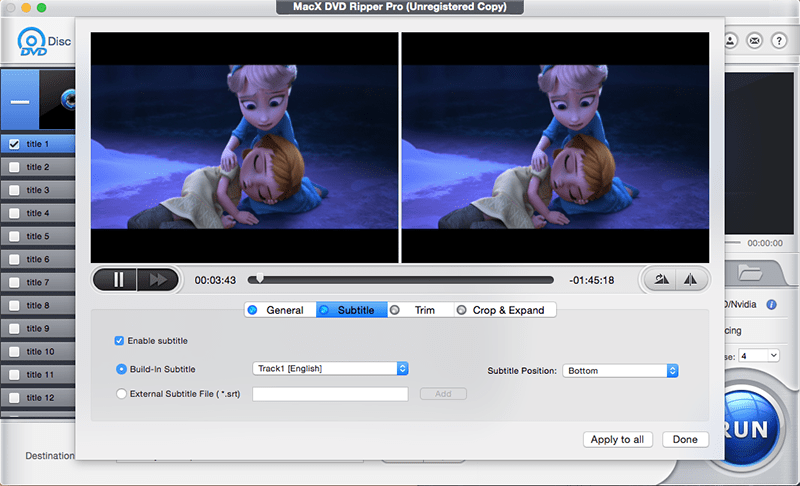Click the email envelope icon
This screenshot has width=800, height=486.
754,41
